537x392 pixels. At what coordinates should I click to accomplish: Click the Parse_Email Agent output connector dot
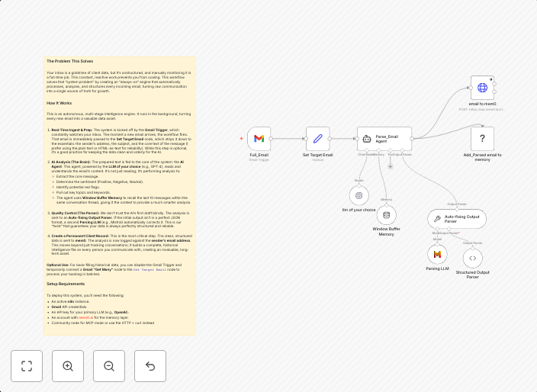(412, 139)
